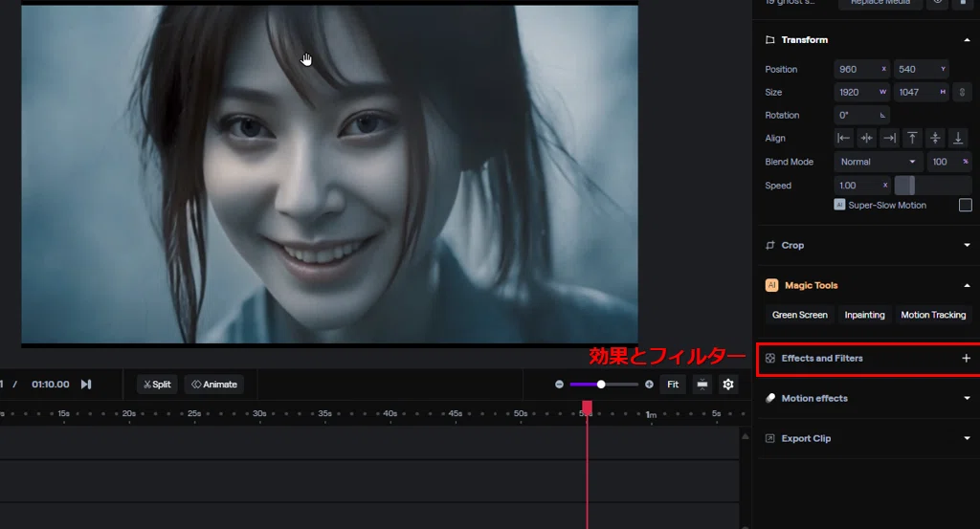Click the red playhead marker on timeline
This screenshot has height=529, width=980.
[587, 408]
